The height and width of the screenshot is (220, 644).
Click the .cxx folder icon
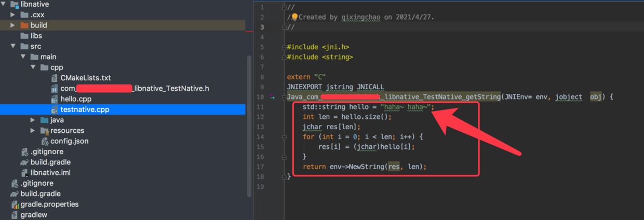click(x=24, y=15)
